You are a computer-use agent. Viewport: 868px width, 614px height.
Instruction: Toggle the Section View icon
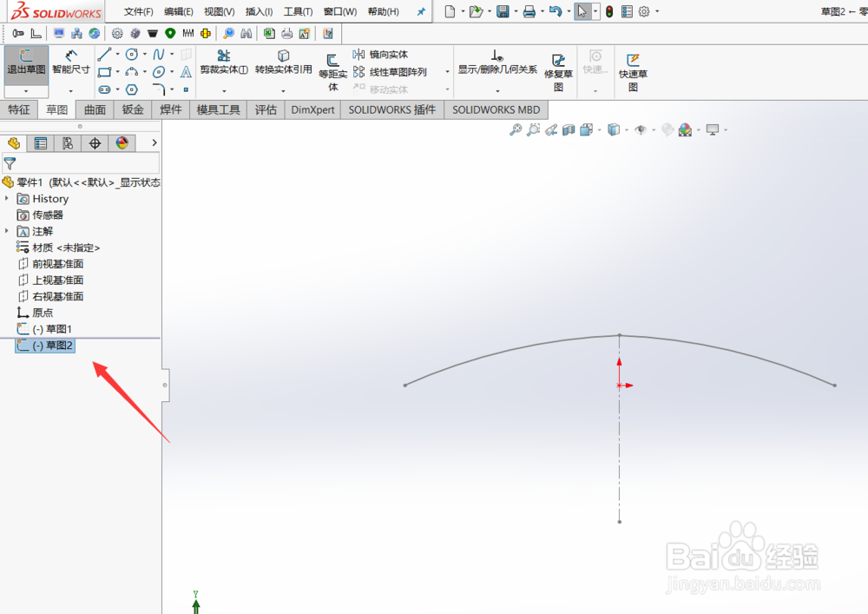point(569,130)
